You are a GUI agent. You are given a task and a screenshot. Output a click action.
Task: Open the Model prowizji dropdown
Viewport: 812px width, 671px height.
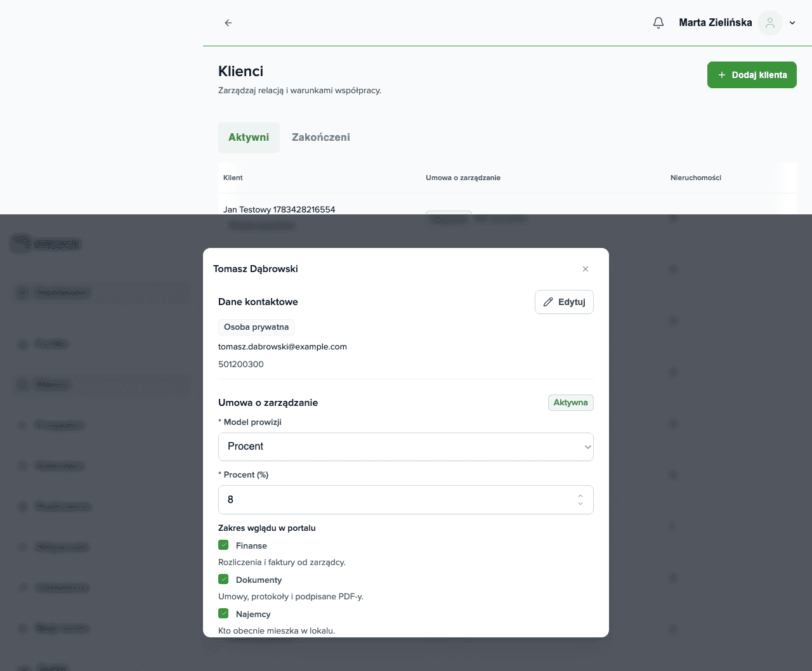click(406, 446)
